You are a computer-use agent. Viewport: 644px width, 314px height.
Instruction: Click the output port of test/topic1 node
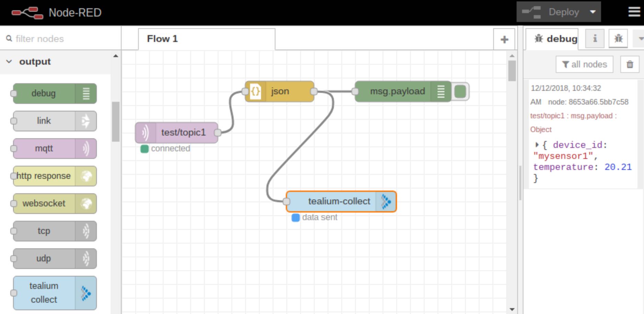pyautogui.click(x=218, y=132)
